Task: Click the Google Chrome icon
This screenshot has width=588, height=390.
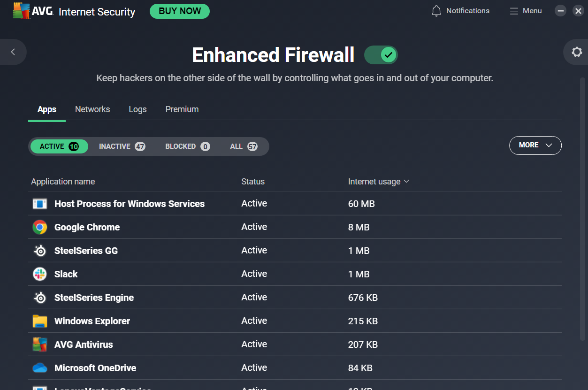Action: [40, 227]
